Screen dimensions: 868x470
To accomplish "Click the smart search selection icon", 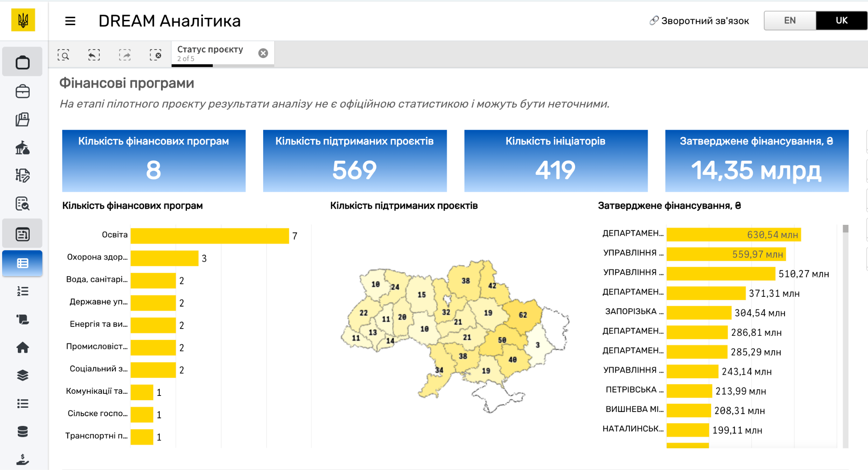I will coord(64,55).
